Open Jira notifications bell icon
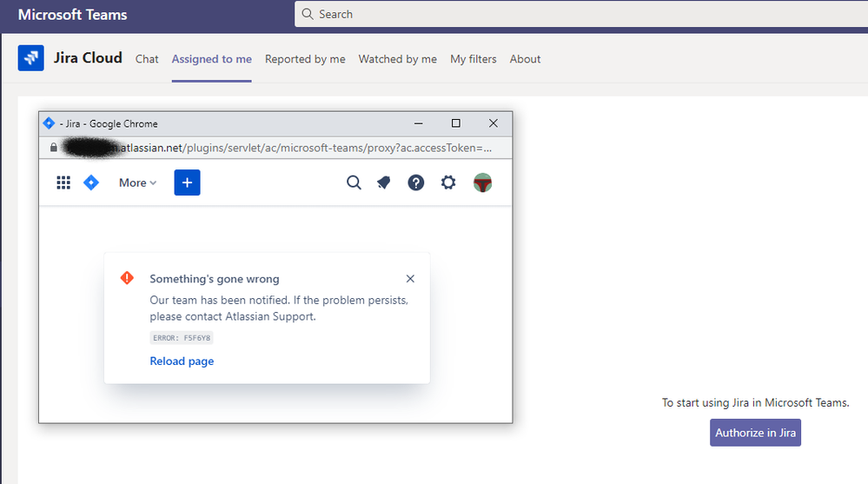868x484 pixels. (x=384, y=182)
